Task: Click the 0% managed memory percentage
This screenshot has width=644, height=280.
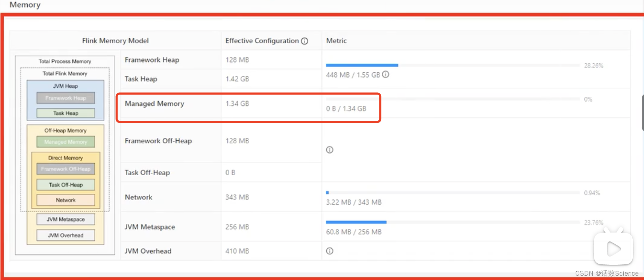Action: tap(588, 99)
